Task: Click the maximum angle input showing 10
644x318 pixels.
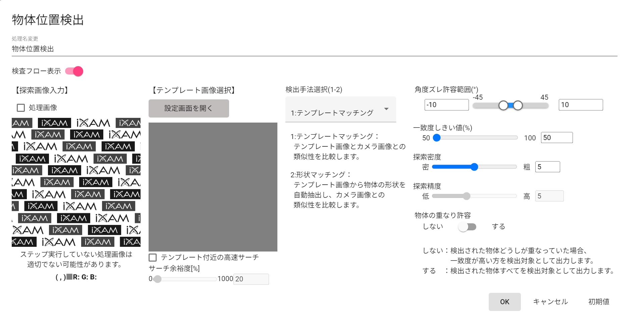Action: (x=581, y=105)
